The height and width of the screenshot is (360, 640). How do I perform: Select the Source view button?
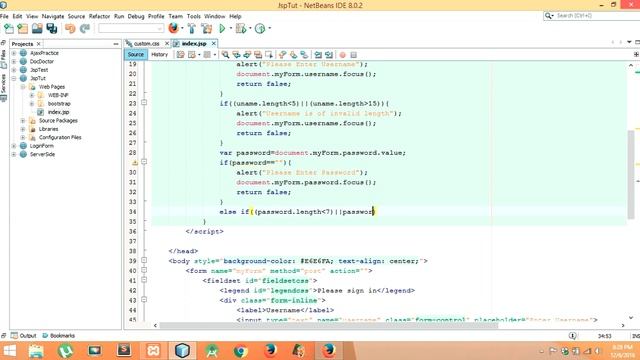coord(136,55)
